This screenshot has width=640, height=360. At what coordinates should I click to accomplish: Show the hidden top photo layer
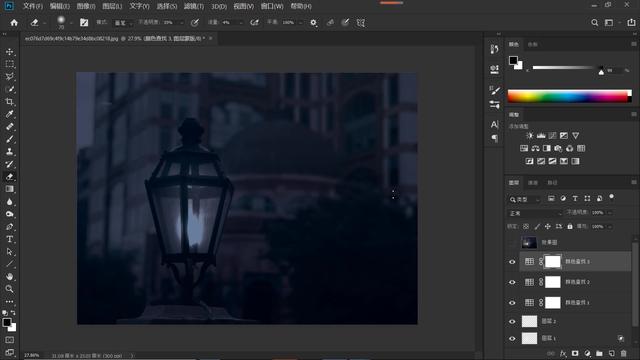tap(512, 243)
